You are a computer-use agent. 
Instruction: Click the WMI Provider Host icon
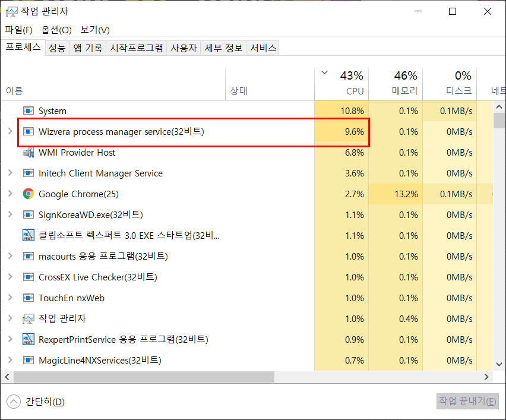pos(29,152)
